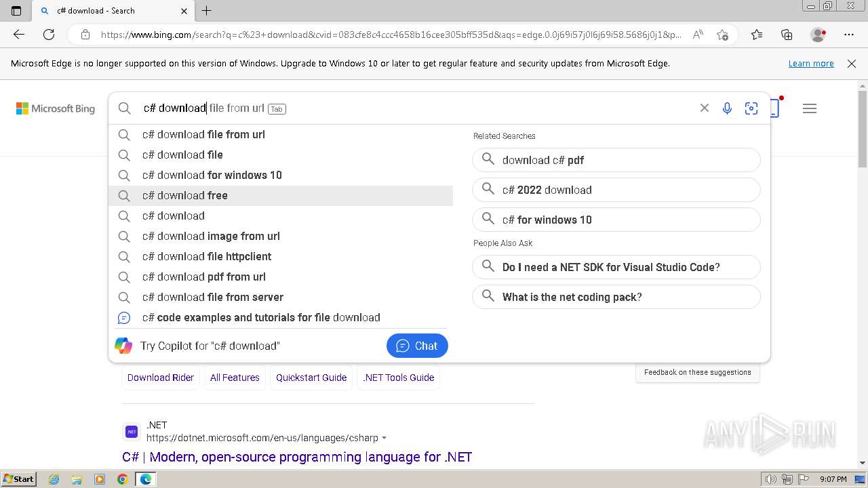Click the browser Back arrow

(x=19, y=35)
